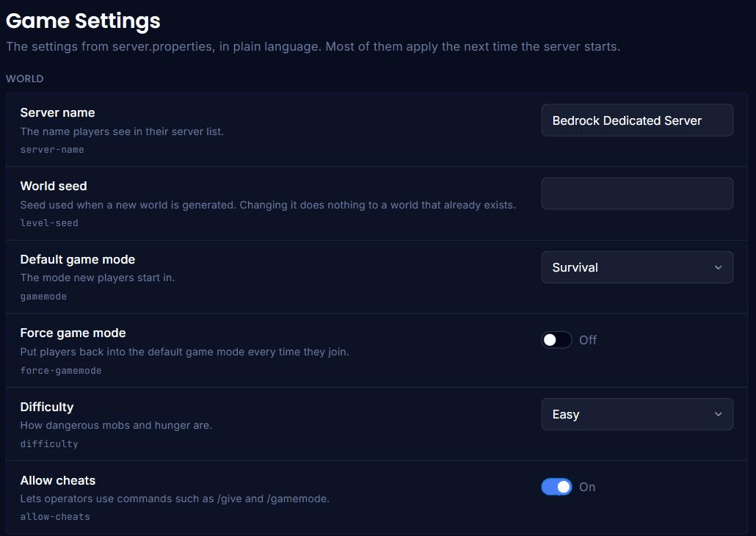Click the On label beside Allow cheats

pyautogui.click(x=587, y=487)
